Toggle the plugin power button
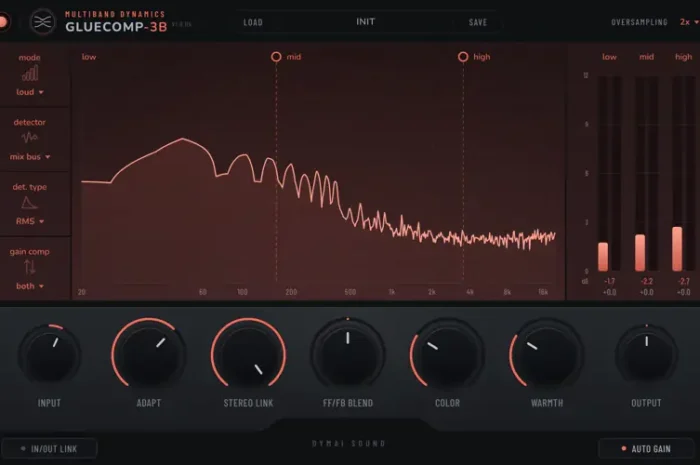Image resolution: width=700 pixels, height=465 pixels. click(x=3, y=22)
